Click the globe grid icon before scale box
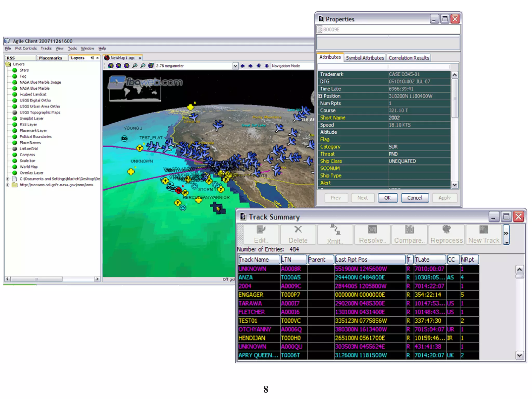This screenshot has height=399, width=532. pyautogui.click(x=151, y=66)
